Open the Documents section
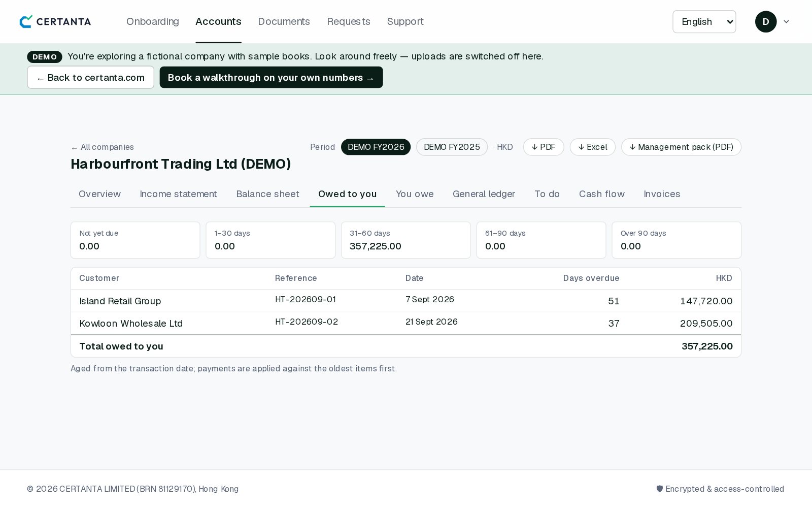Viewport: 812px width, 508px height. click(x=284, y=21)
